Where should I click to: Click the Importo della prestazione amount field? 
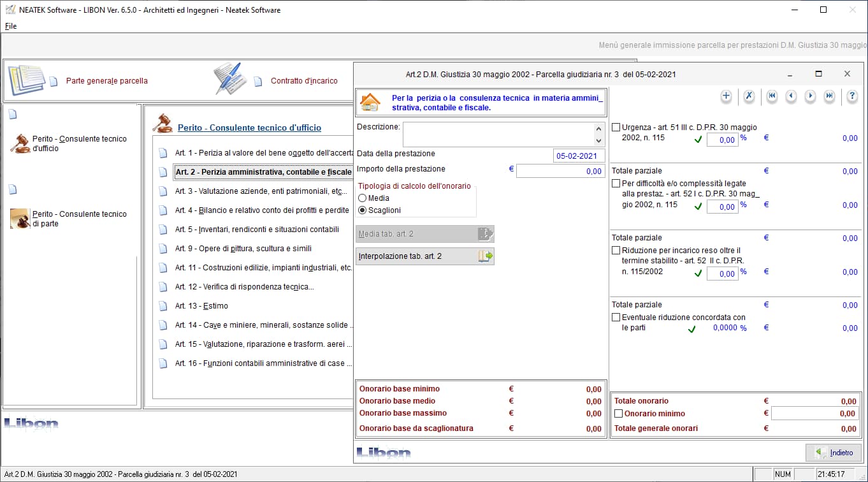560,171
